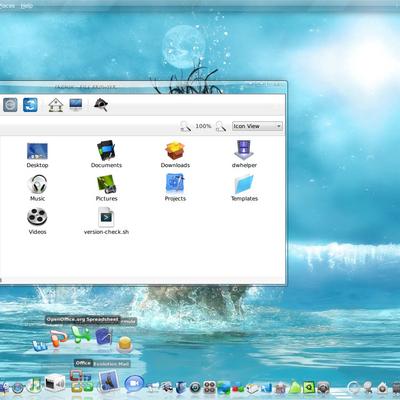Click the green Q dock icon
The image size is (400, 400).
tap(310, 388)
